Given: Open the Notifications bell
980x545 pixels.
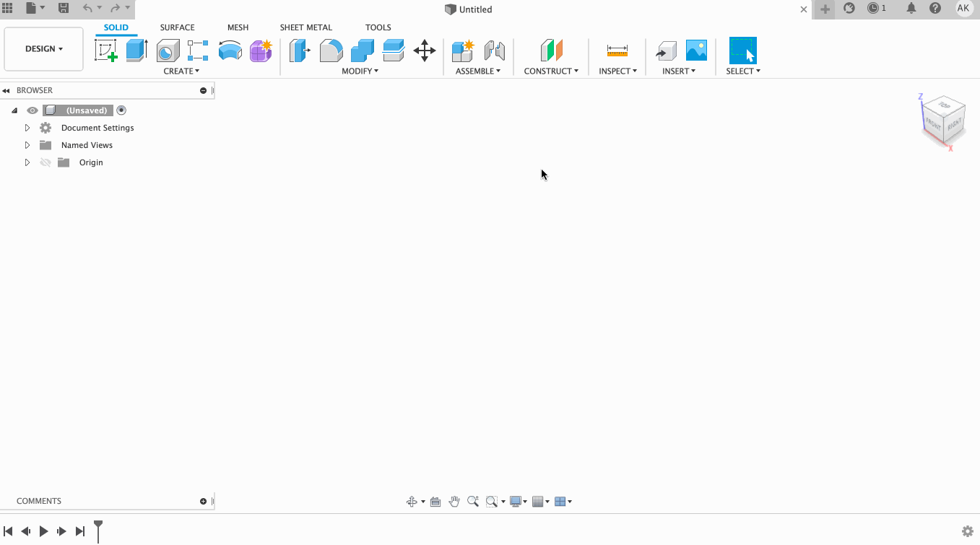Looking at the screenshot, I should [x=911, y=8].
